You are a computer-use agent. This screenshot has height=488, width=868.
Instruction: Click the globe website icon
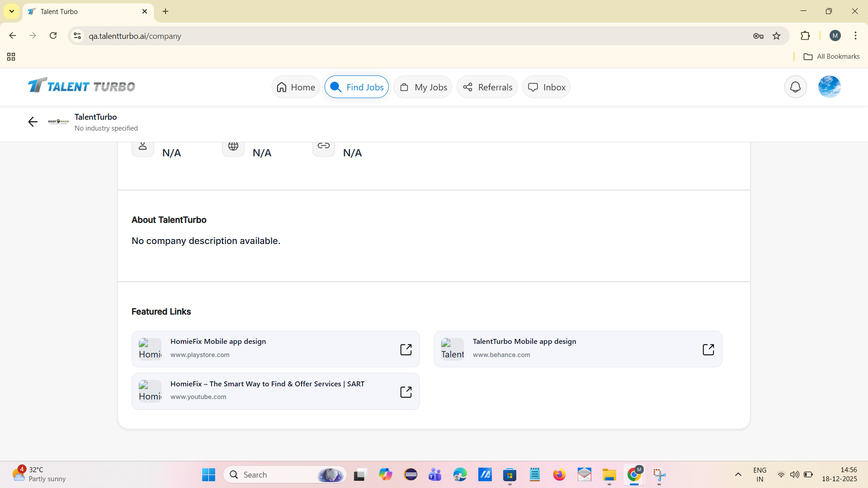point(233,146)
